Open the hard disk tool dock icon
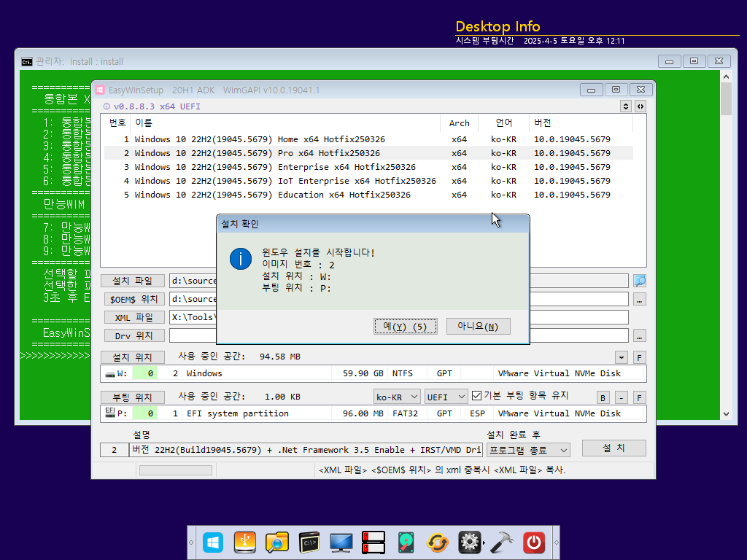 coord(406,542)
